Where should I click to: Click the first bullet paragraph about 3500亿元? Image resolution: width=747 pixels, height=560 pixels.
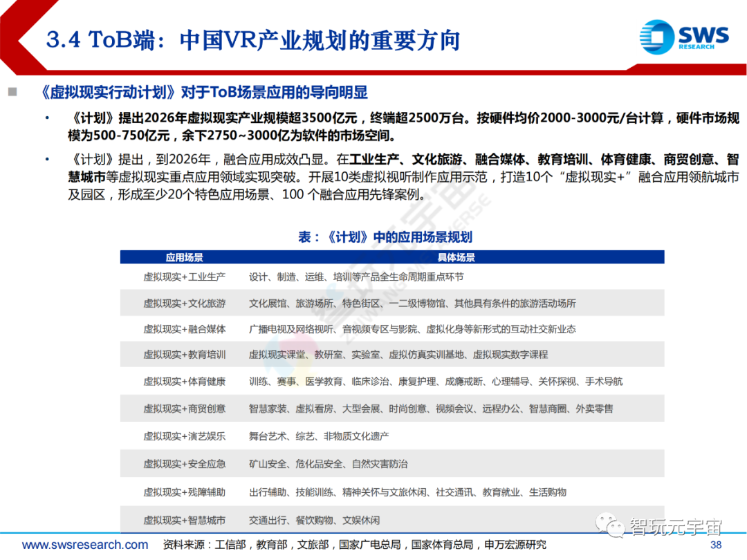pyautogui.click(x=403, y=127)
